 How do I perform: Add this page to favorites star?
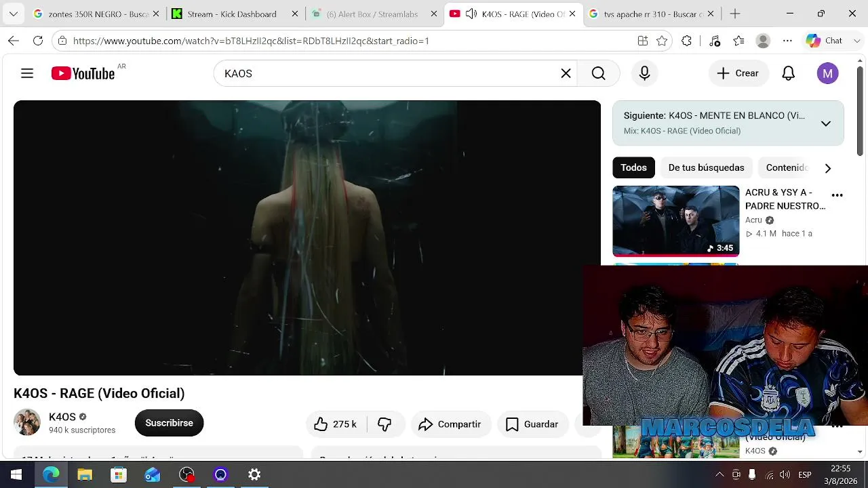[x=662, y=41]
